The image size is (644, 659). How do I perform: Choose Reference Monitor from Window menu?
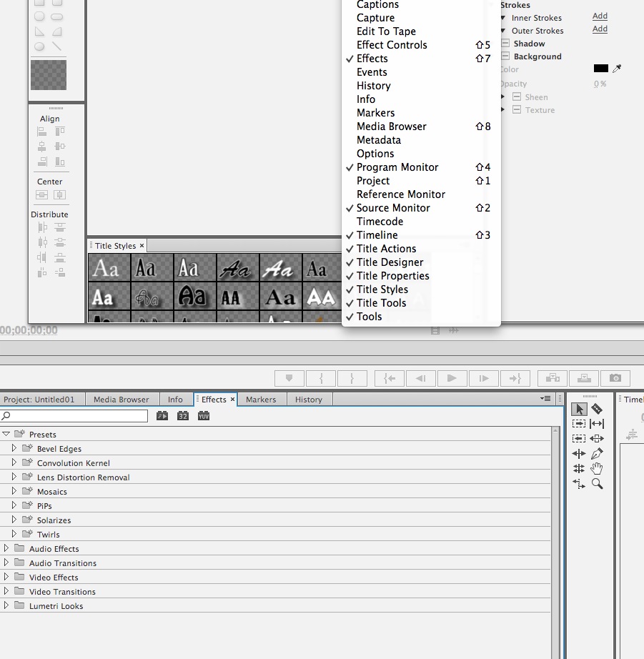[x=421, y=194]
